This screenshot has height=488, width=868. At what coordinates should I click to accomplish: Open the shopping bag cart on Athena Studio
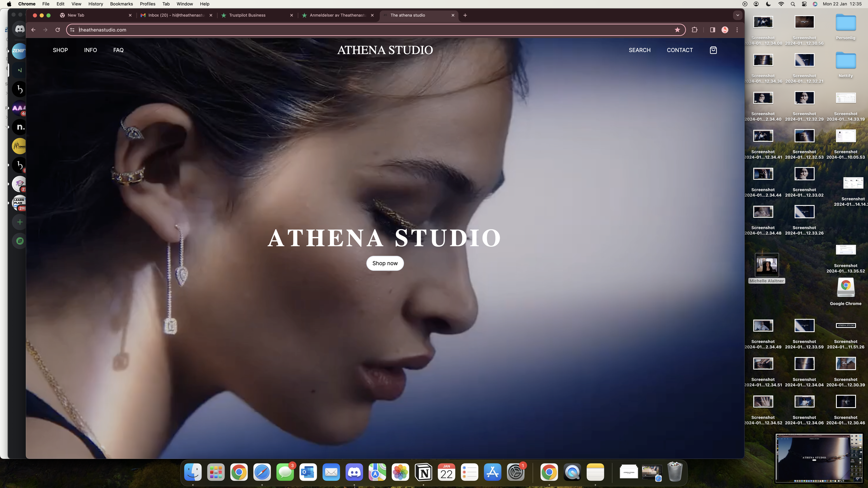(713, 50)
